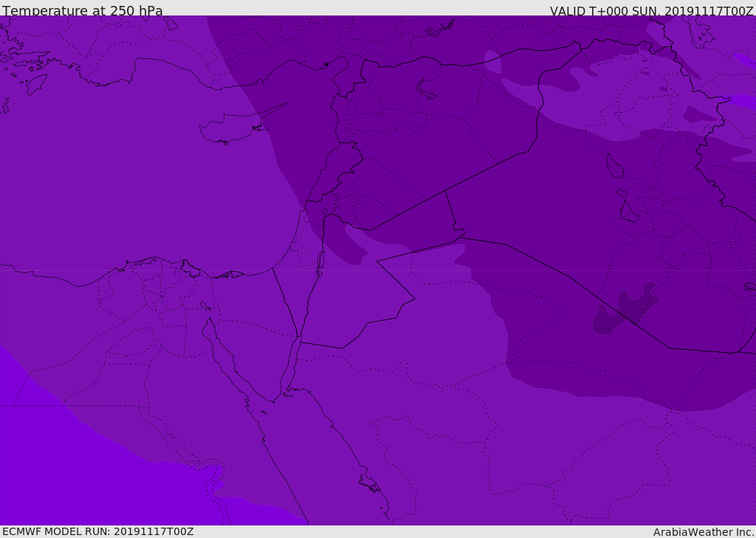This screenshot has width=756, height=538.
Task: Open the ArabiaWeather Inc. credit text
Action: [704, 532]
